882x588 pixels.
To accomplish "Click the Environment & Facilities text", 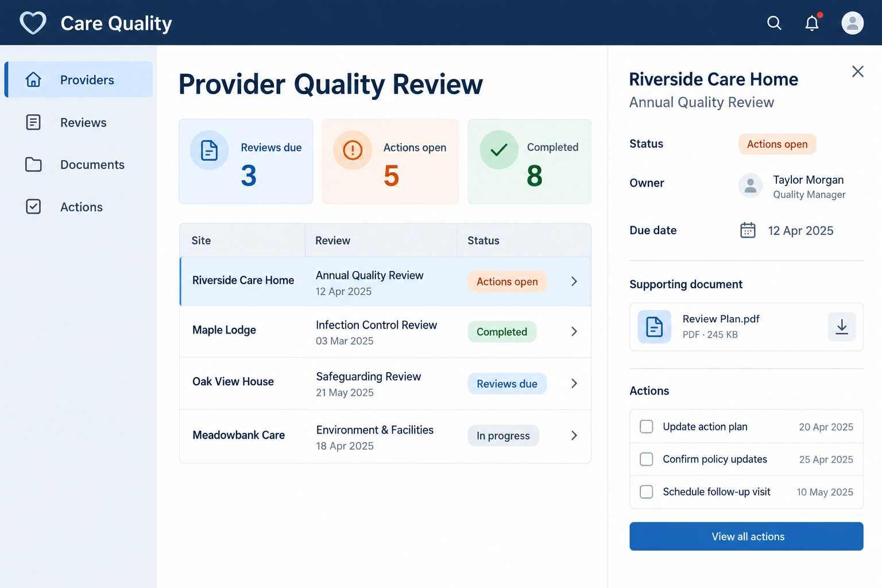I will coord(375,430).
